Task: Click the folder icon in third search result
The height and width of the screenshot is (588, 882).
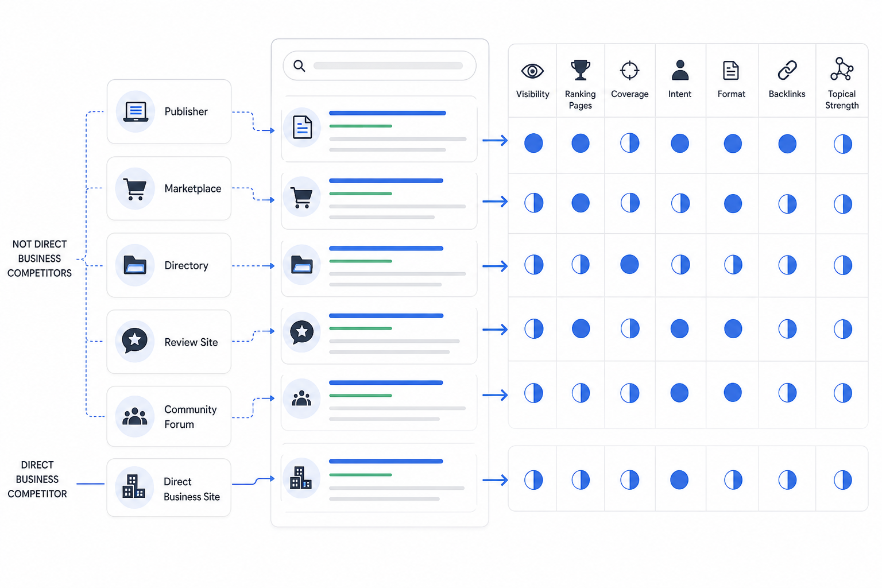Action: (x=302, y=264)
